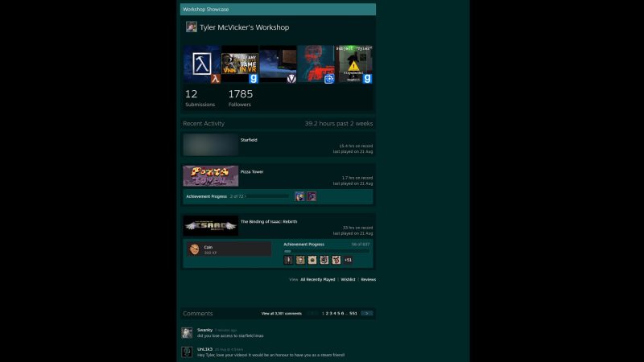Open UnL1k3's commenter avatar
This screenshot has width=644, height=362.
[187, 352]
